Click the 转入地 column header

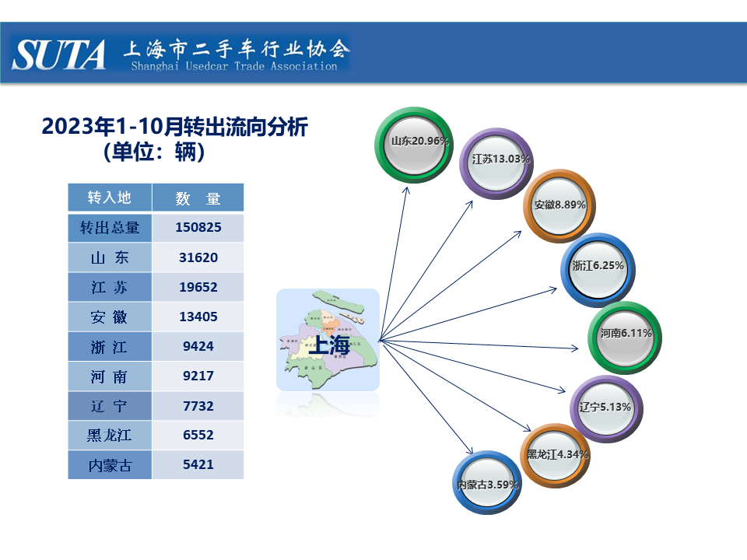(110, 197)
